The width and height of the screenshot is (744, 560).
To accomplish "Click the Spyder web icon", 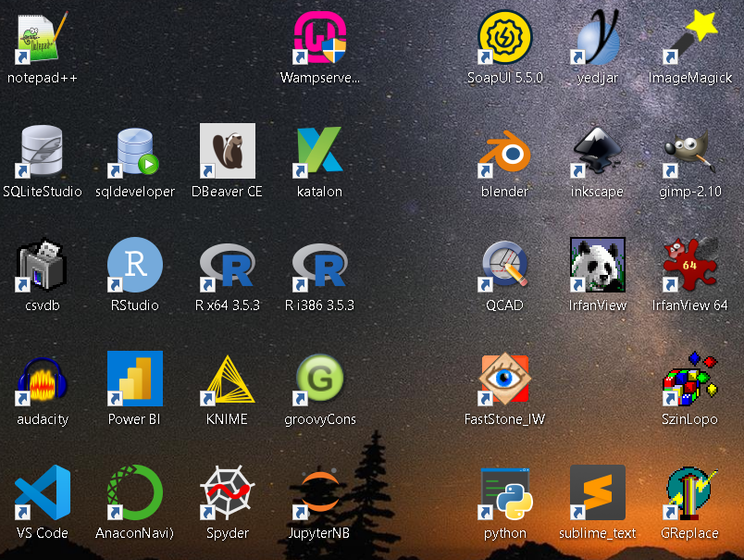I will click(228, 492).
